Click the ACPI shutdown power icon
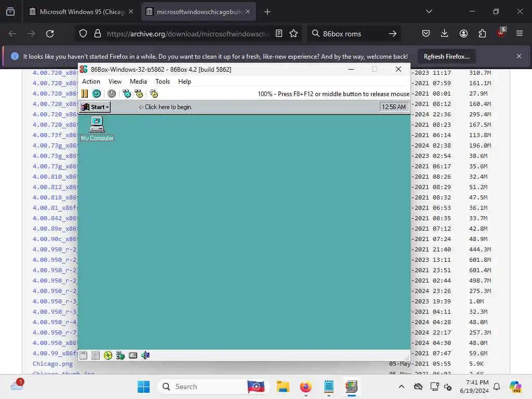The height and width of the screenshot is (399, 532). (x=112, y=94)
